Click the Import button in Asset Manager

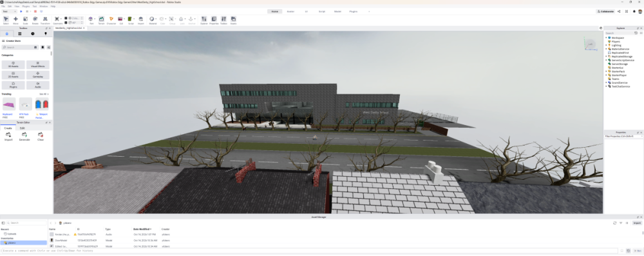click(637, 222)
